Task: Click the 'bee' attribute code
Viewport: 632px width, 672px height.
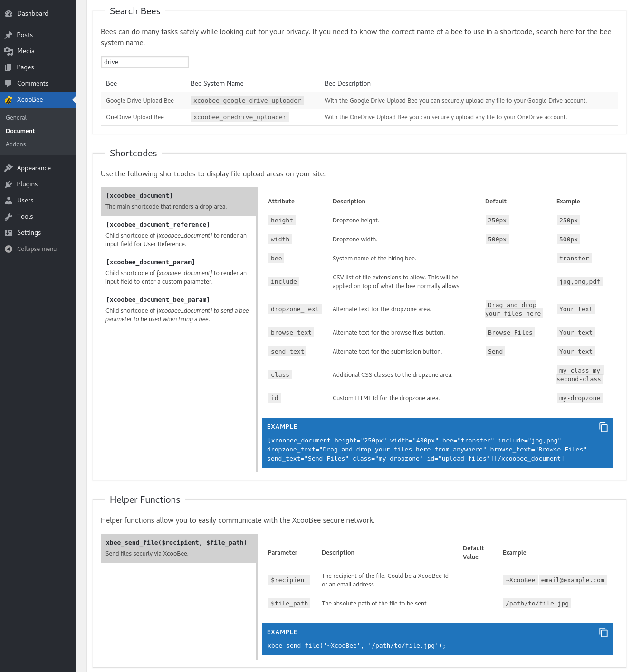Action: (277, 258)
